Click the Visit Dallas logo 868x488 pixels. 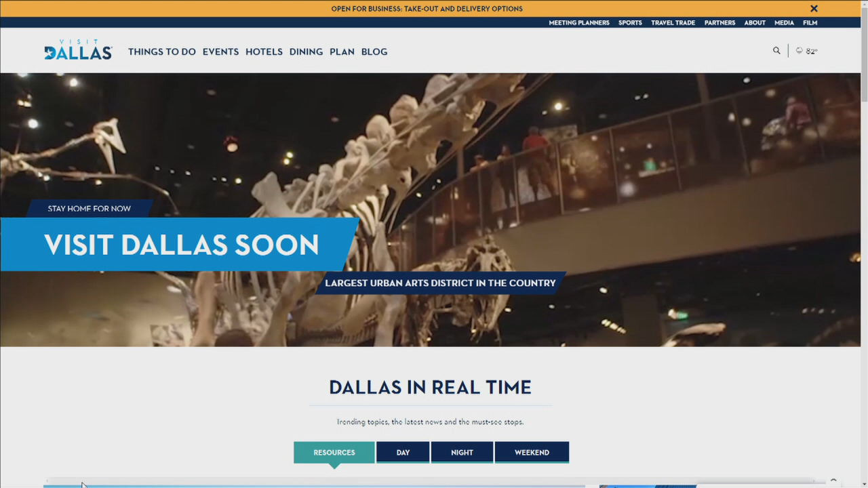(x=78, y=50)
